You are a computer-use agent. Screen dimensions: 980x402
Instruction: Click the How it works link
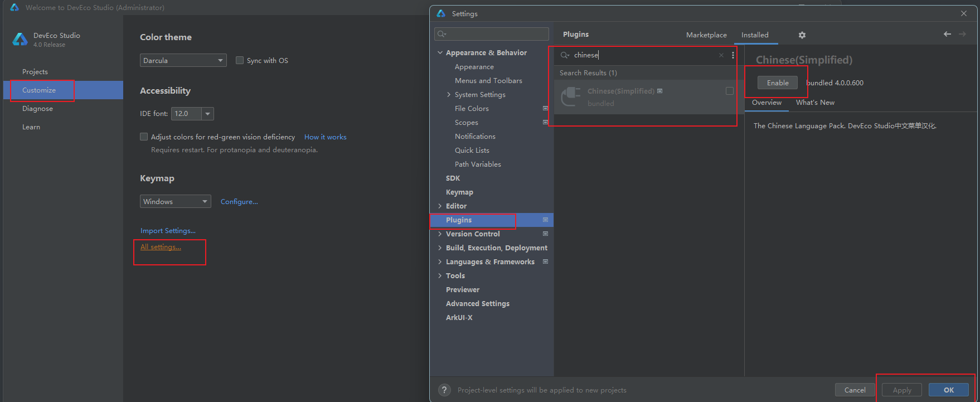point(326,137)
